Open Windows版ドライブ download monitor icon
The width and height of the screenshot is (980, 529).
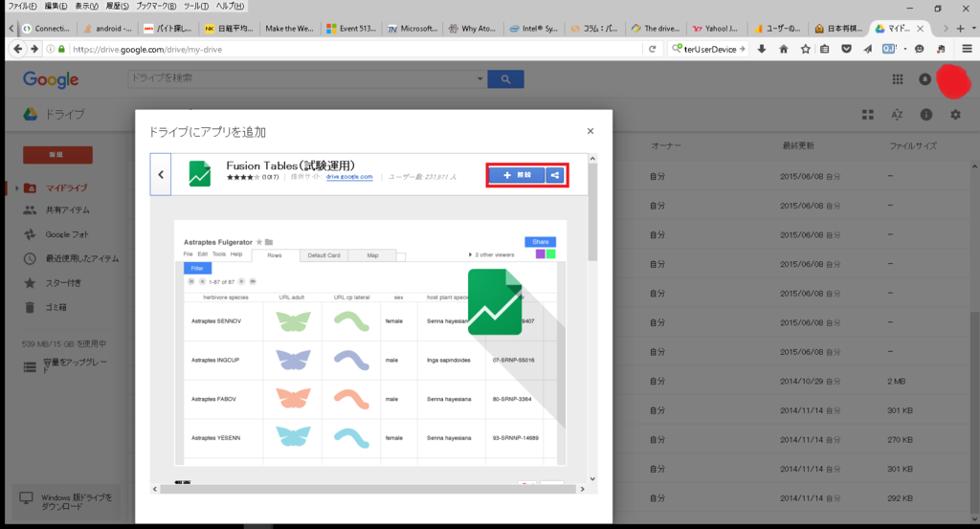point(26,497)
